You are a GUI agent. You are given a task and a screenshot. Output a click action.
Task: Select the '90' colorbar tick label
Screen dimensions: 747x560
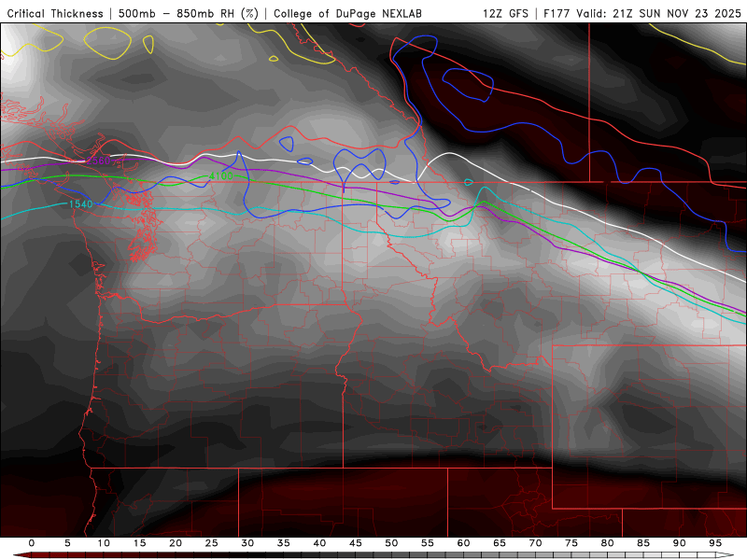tap(680, 543)
